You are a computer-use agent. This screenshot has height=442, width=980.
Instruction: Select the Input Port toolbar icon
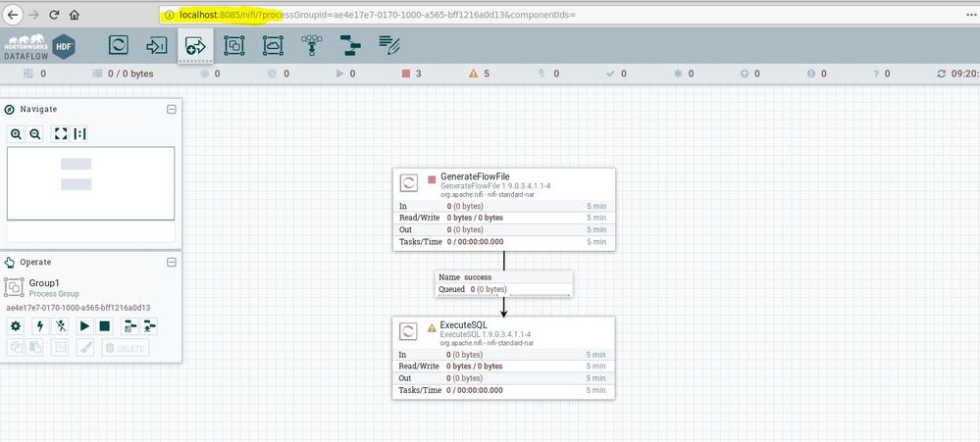coord(156,45)
